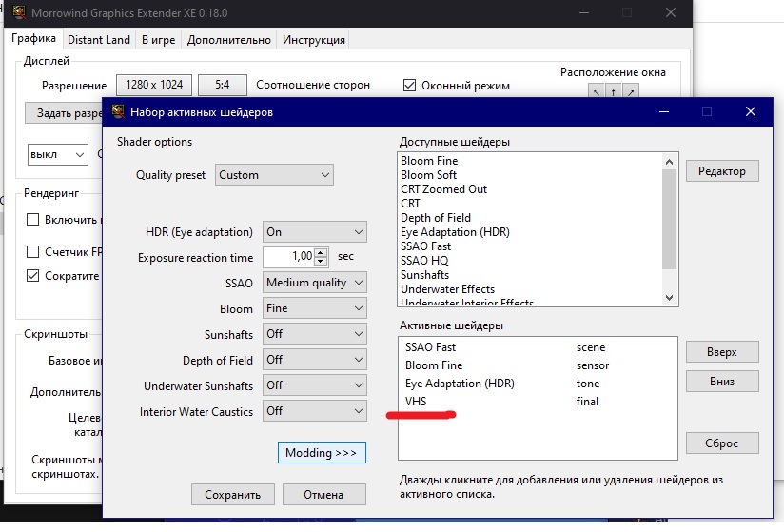Viewport: 784px width, 532px height.
Task: Click the MGE XE main window icon
Action: pyautogui.click(x=19, y=12)
